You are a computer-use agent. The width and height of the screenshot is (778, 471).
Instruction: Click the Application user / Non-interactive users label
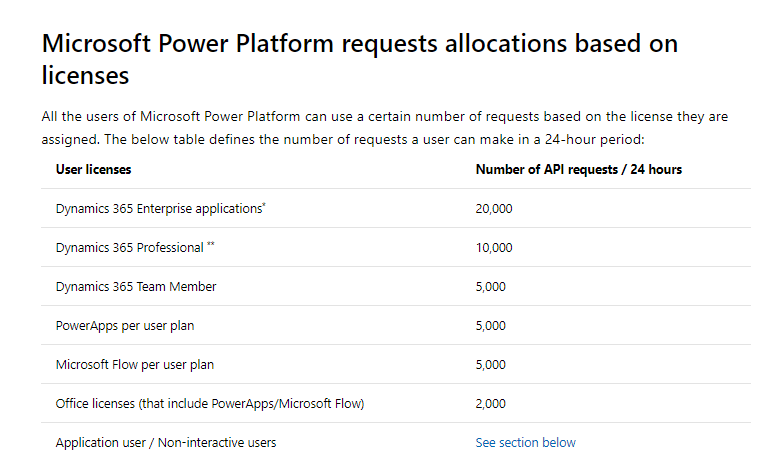click(x=166, y=442)
